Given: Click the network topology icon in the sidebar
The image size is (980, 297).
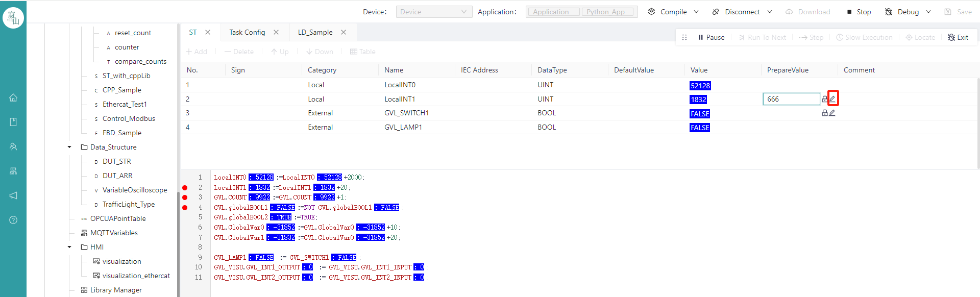Looking at the screenshot, I should [x=13, y=171].
